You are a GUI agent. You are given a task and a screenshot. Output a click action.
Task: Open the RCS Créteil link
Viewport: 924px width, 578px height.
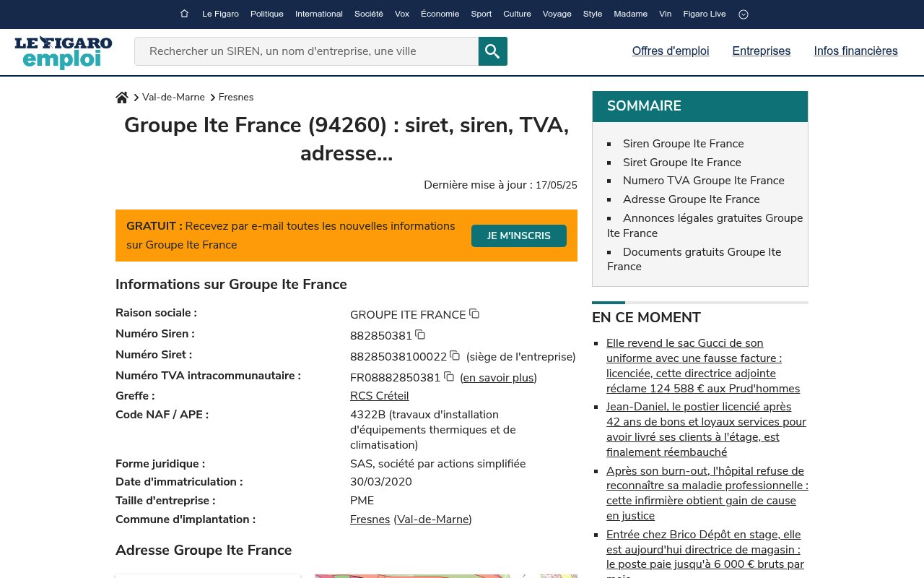pos(380,396)
